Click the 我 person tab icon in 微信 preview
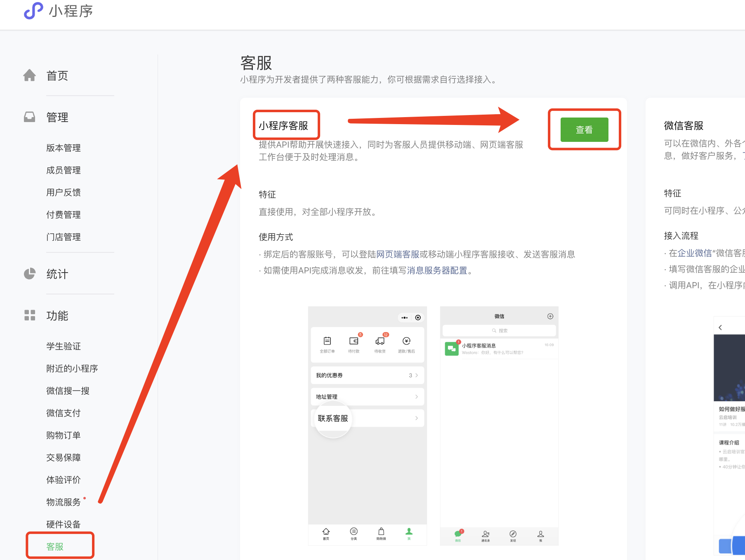This screenshot has width=745, height=560. point(540,534)
